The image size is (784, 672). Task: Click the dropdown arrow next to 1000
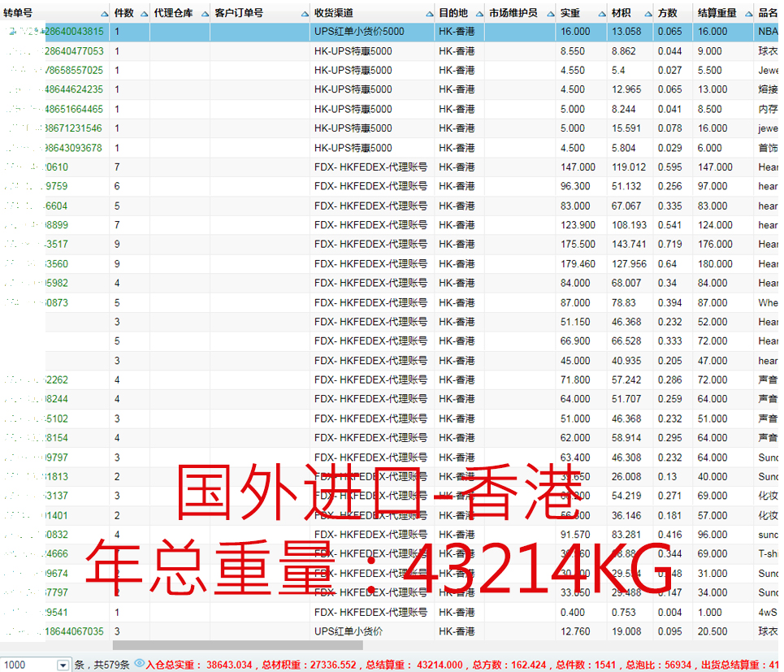(x=61, y=663)
